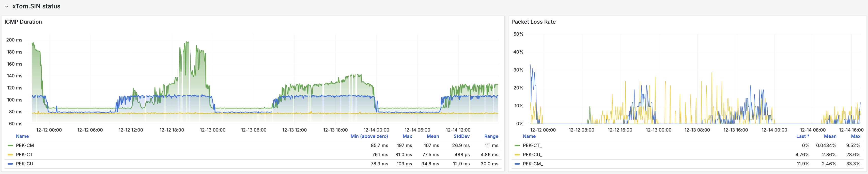
Task: Sort ICMP legend by Range column
Action: coord(491,137)
